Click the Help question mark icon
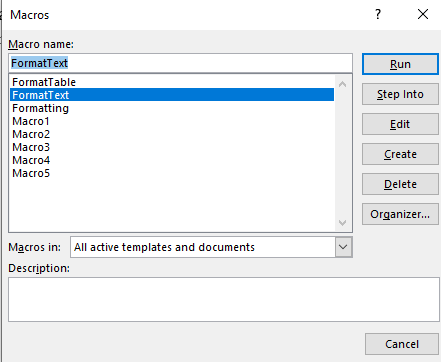 point(378,14)
